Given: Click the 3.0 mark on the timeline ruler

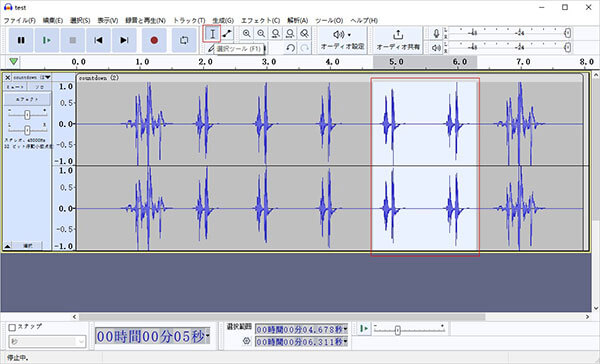Looking at the screenshot, I should coord(269,62).
